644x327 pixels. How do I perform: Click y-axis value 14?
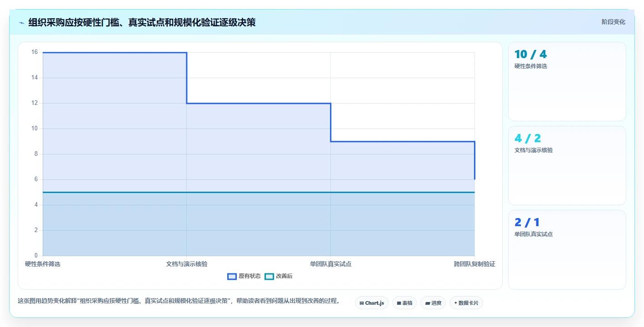[35, 78]
